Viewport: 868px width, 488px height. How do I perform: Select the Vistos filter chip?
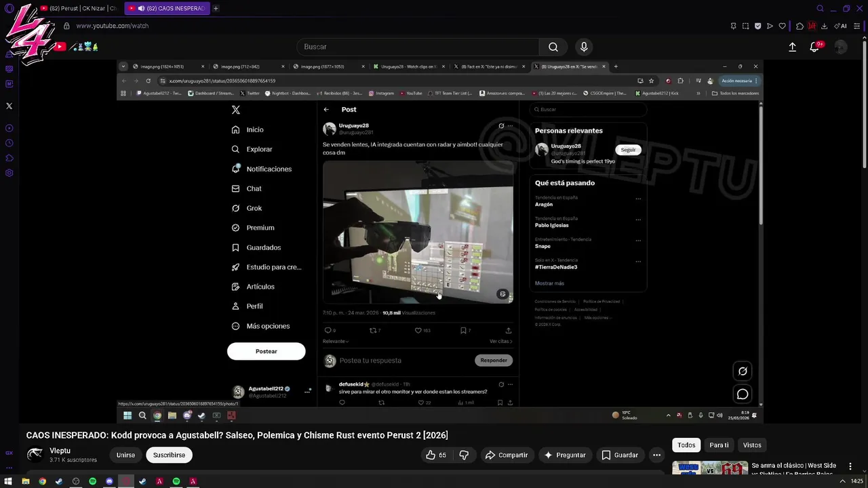[x=752, y=445]
